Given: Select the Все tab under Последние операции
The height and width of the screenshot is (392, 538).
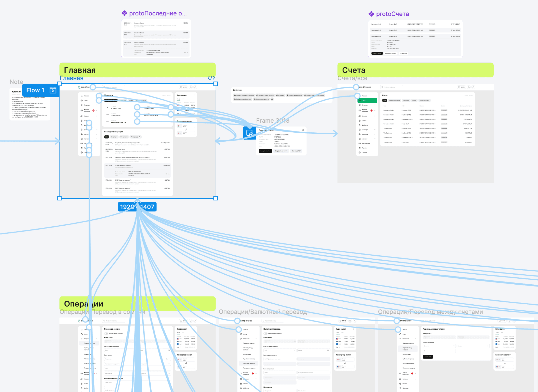Looking at the screenshot, I should coord(106,137).
